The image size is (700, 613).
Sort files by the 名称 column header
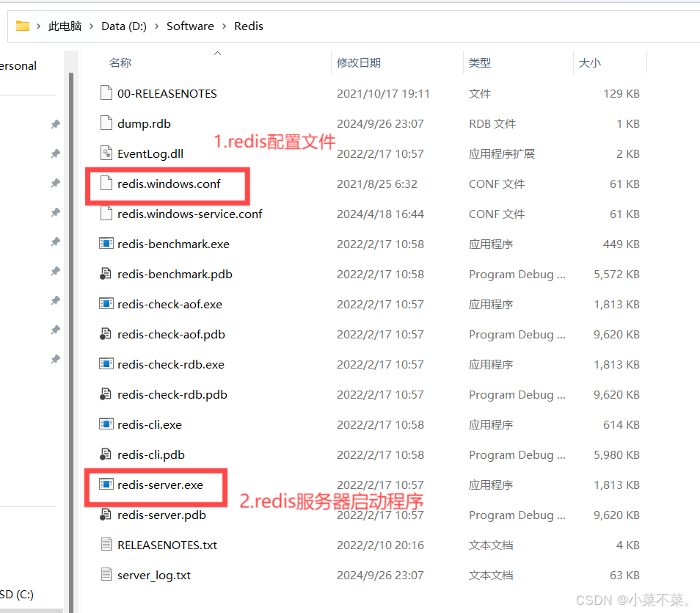120,62
